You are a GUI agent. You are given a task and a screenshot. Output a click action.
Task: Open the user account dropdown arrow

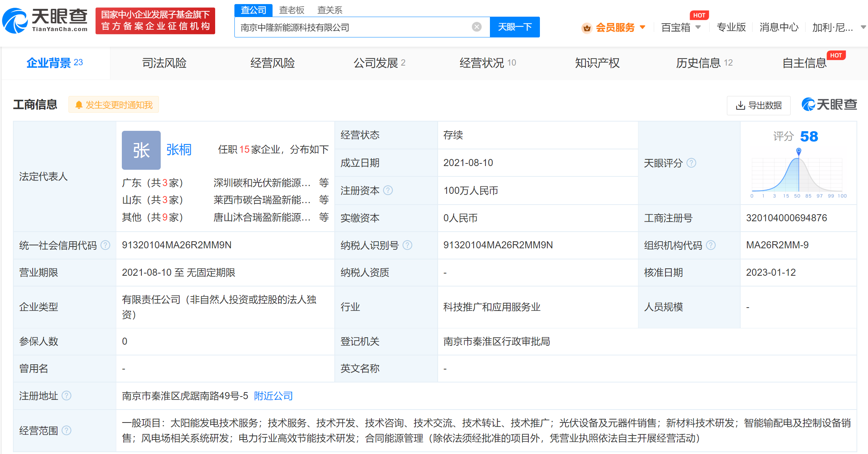[x=863, y=27]
